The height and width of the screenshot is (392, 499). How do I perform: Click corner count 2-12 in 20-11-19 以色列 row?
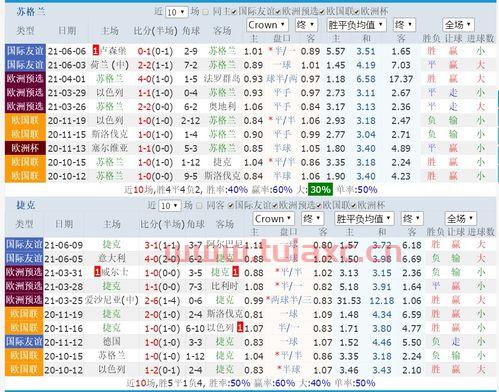pos(191,121)
